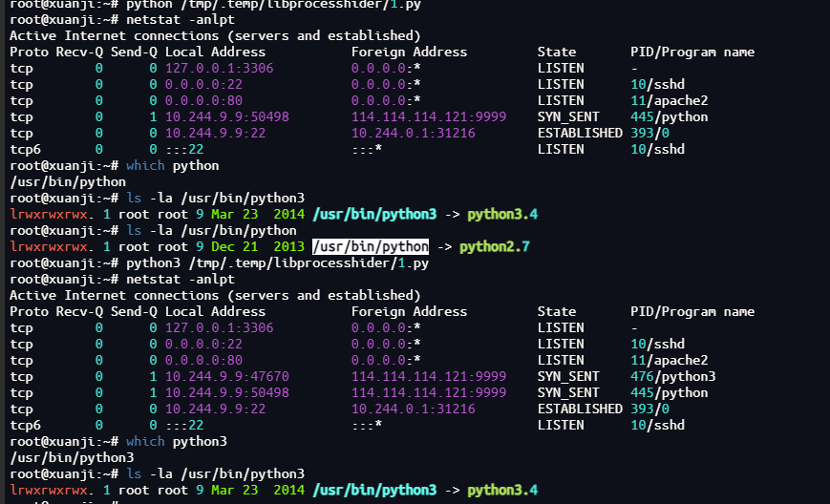Click the first python3.4 symlink target
Screen dimensions: 830x504
(x=502, y=214)
